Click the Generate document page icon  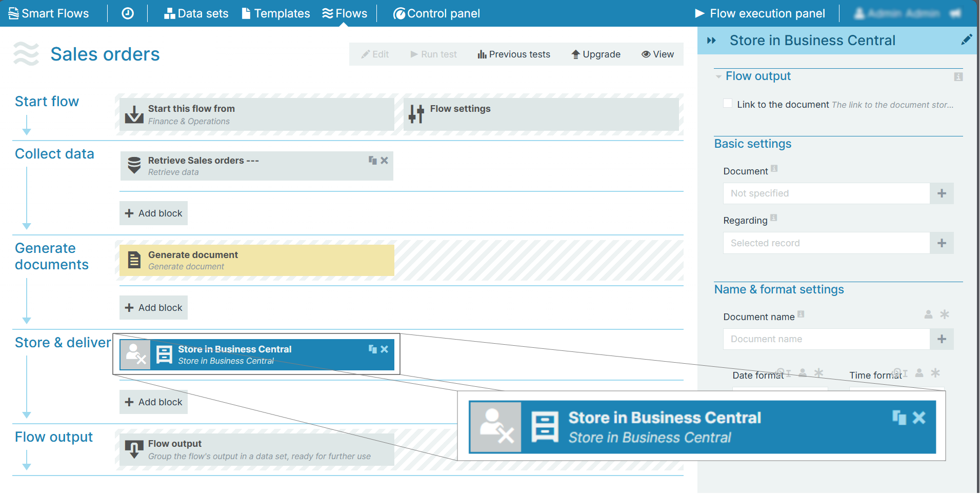click(x=134, y=260)
